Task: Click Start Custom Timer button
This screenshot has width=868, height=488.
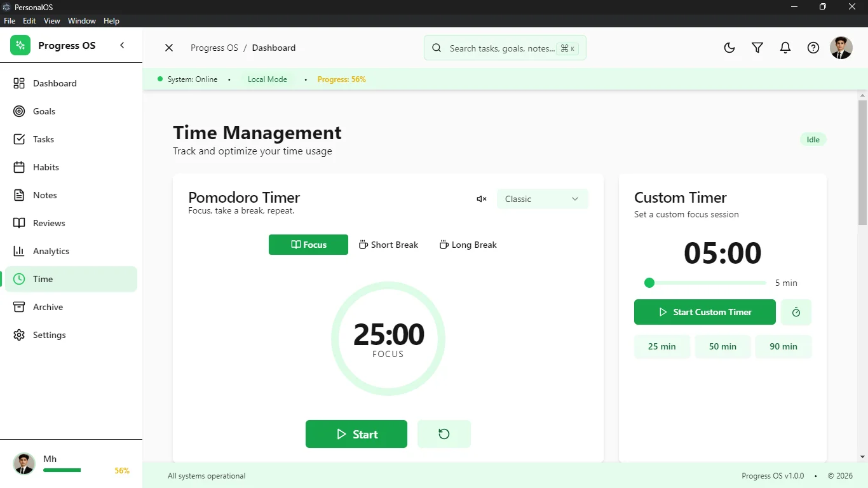Action: (705, 312)
